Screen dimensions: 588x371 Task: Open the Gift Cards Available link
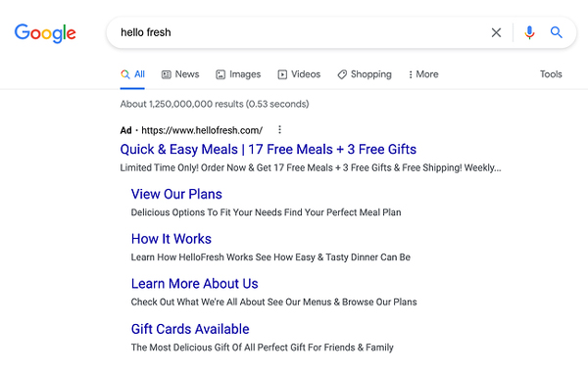click(190, 329)
